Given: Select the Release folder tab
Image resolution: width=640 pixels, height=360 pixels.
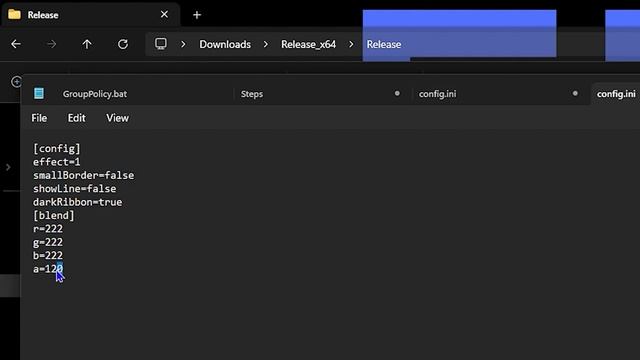Looking at the screenshot, I should click(x=90, y=15).
